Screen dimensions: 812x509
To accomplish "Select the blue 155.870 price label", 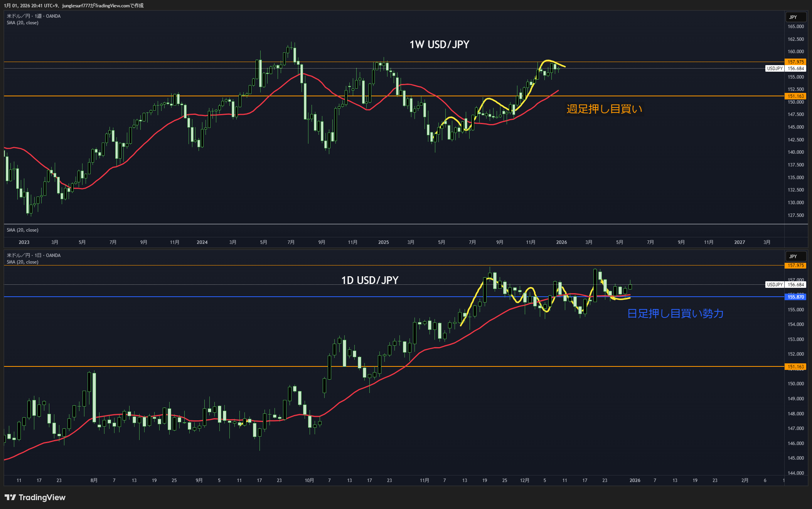I will (795, 297).
